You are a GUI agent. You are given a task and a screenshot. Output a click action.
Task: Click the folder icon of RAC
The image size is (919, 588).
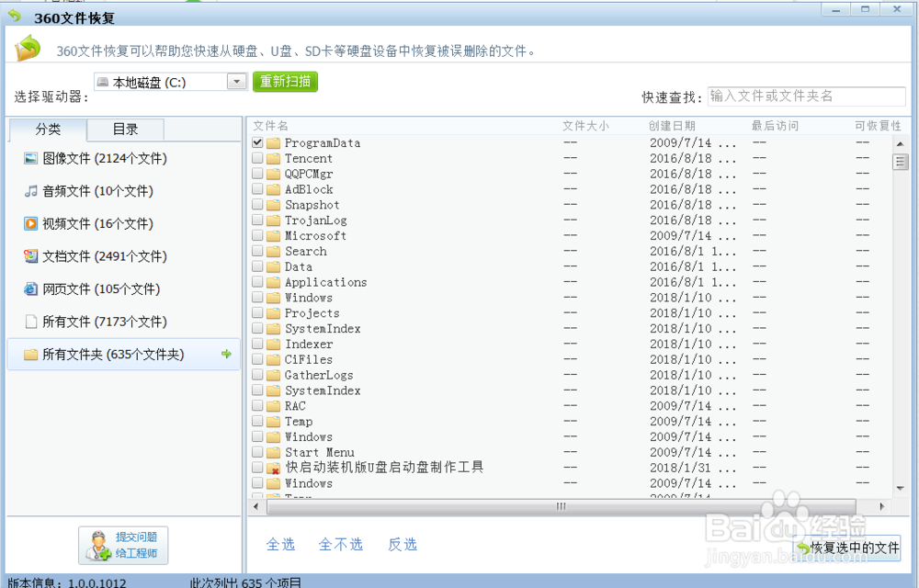(273, 406)
